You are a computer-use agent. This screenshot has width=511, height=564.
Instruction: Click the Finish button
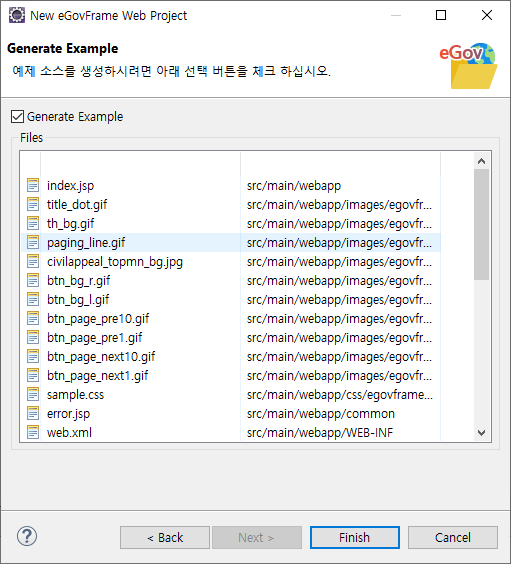click(x=355, y=537)
